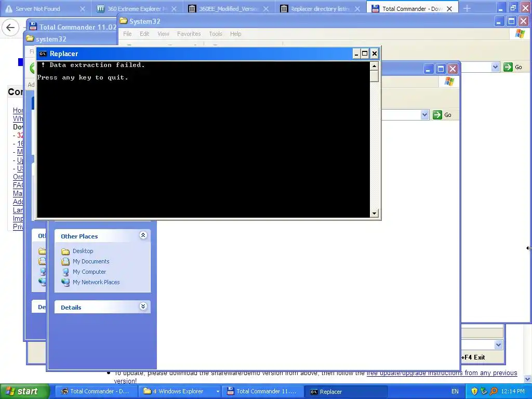Click the EN language indicator

tap(455, 392)
